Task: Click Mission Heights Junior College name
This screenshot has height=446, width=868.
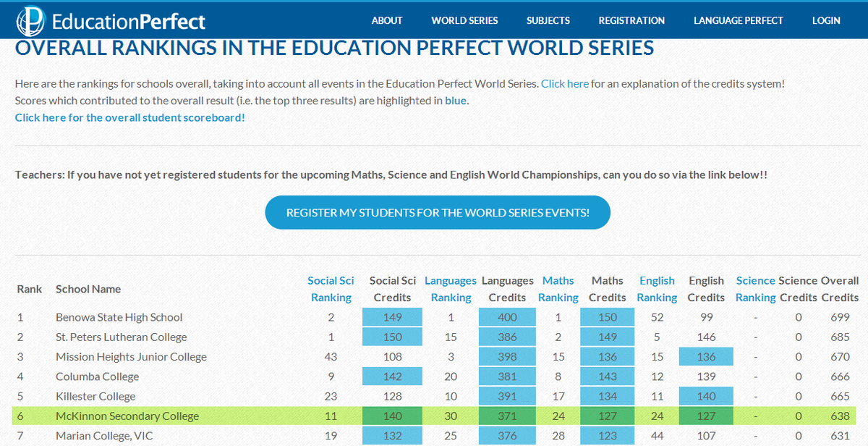Action: [131, 356]
